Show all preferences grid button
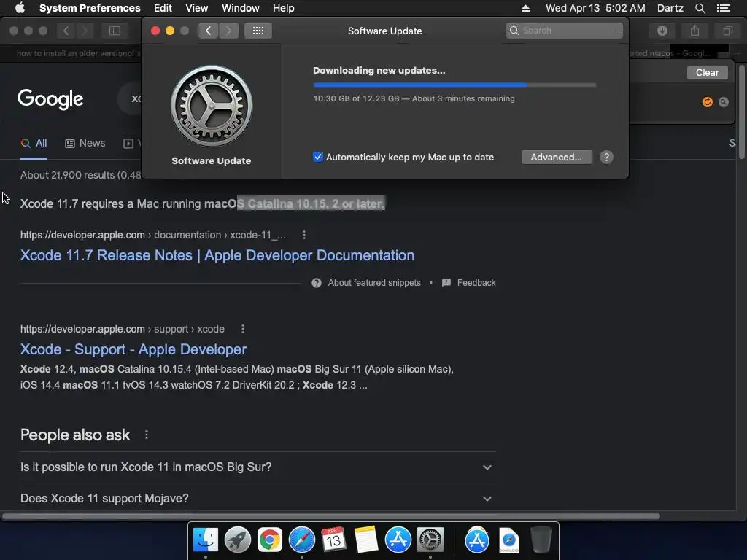The width and height of the screenshot is (747, 560). [258, 31]
